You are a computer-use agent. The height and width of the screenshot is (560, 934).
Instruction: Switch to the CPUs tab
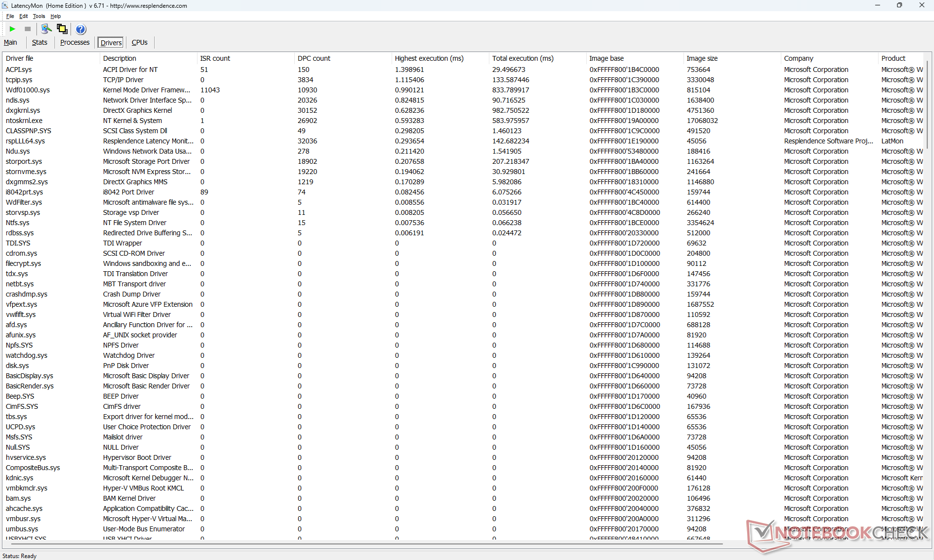[140, 42]
